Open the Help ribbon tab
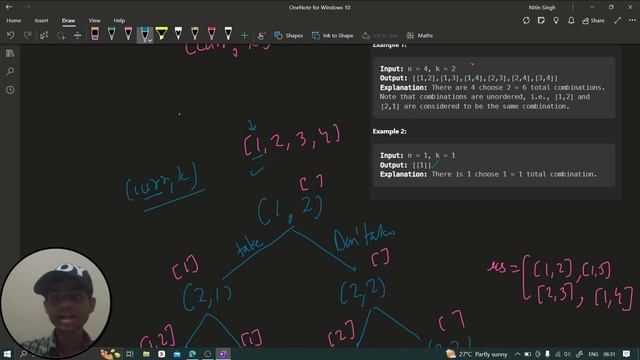 coord(119,20)
